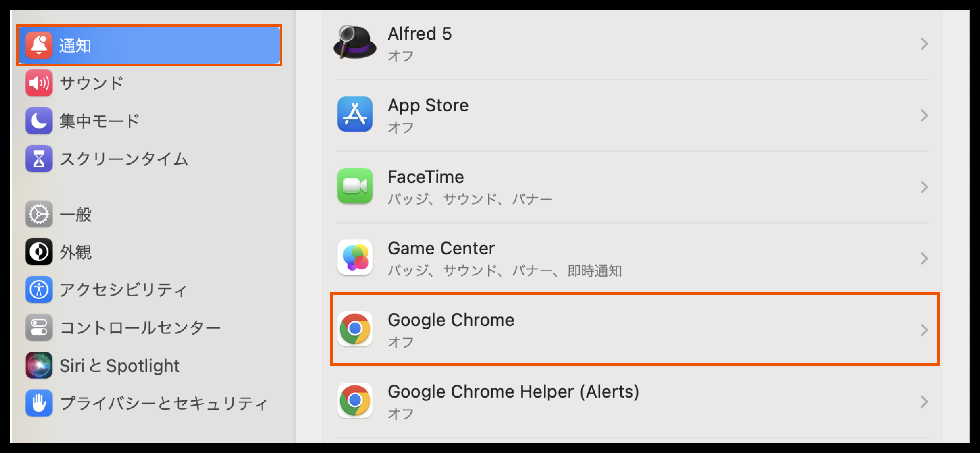Click the FaceTime camera icon

(355, 186)
